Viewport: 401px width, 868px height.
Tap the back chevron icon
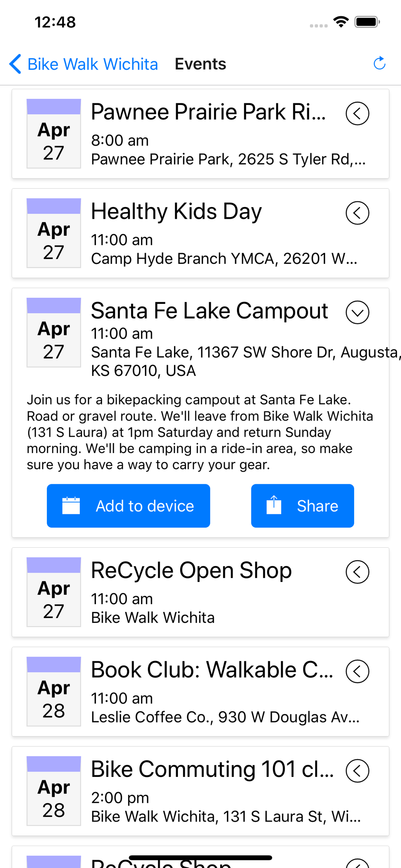(x=15, y=64)
